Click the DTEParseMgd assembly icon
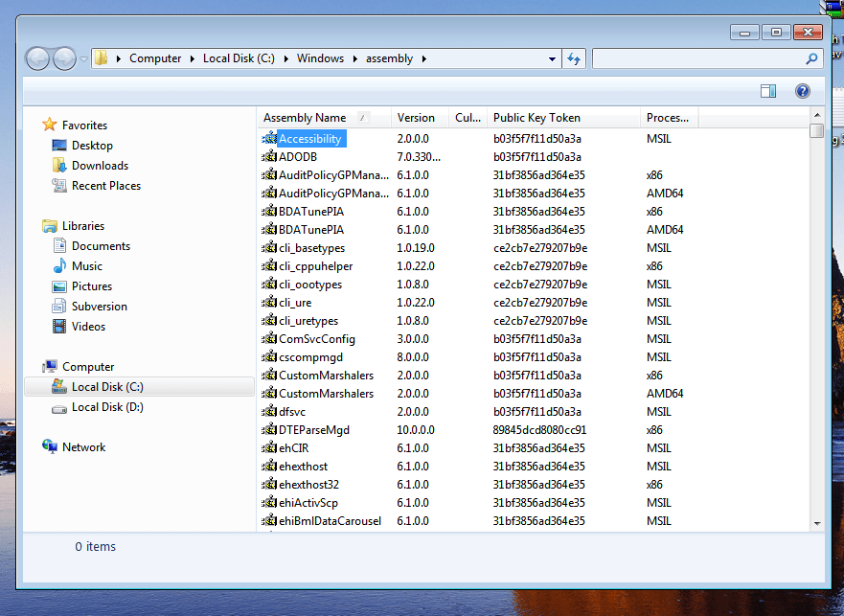Screen dimensions: 844x616 point(269,430)
